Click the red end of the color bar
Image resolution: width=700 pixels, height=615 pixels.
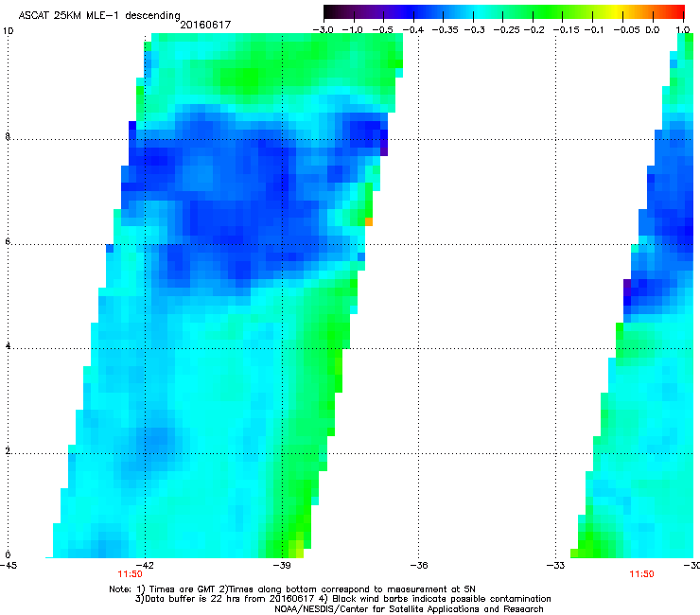coord(679,12)
